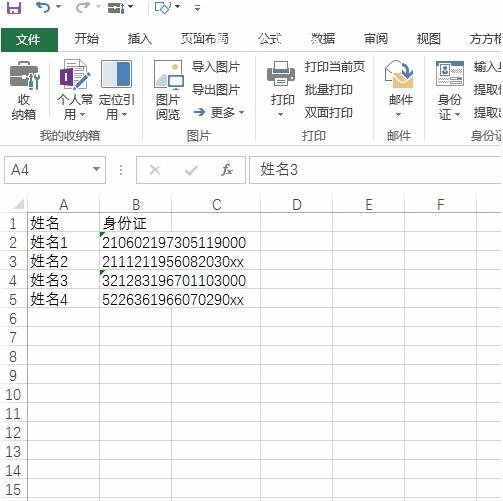Click the Save icon in quick access toolbar
503x501 pixels.
(x=14, y=7)
